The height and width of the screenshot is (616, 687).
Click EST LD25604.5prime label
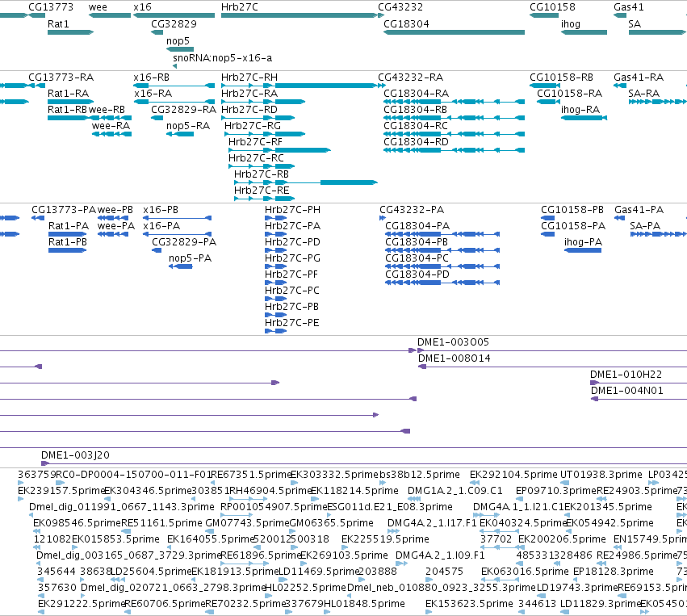[150, 572]
